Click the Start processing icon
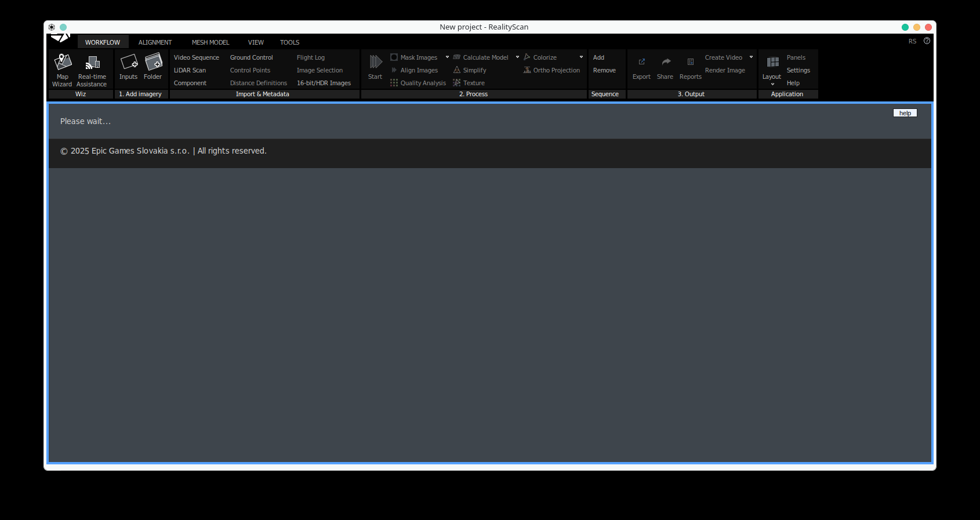The height and width of the screenshot is (520, 980). (x=375, y=67)
